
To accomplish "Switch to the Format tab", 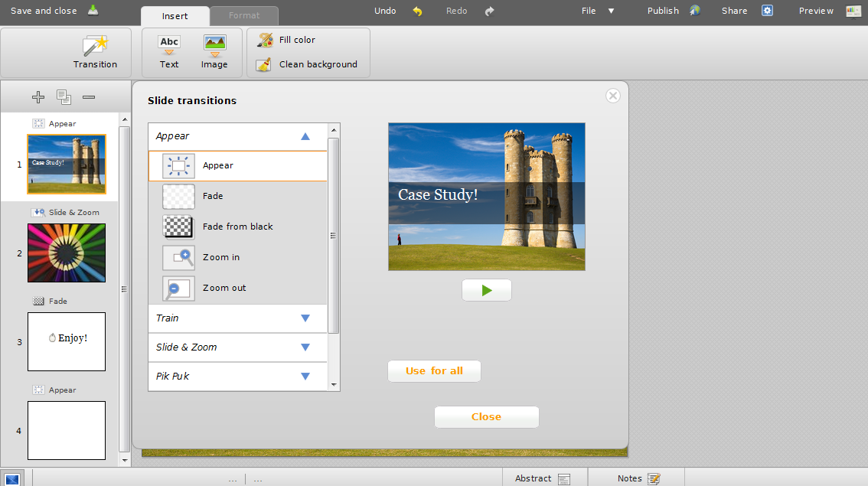I will pos(244,15).
